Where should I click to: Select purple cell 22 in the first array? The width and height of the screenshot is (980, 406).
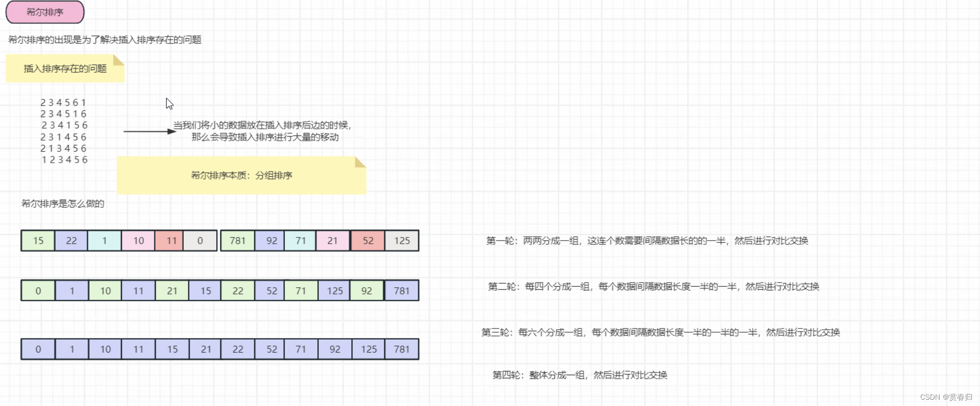pos(71,241)
